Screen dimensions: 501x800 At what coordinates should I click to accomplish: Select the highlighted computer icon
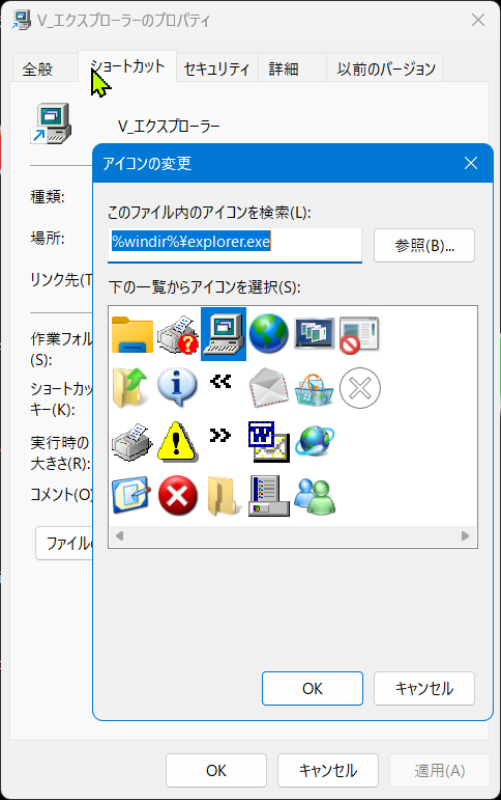223,334
